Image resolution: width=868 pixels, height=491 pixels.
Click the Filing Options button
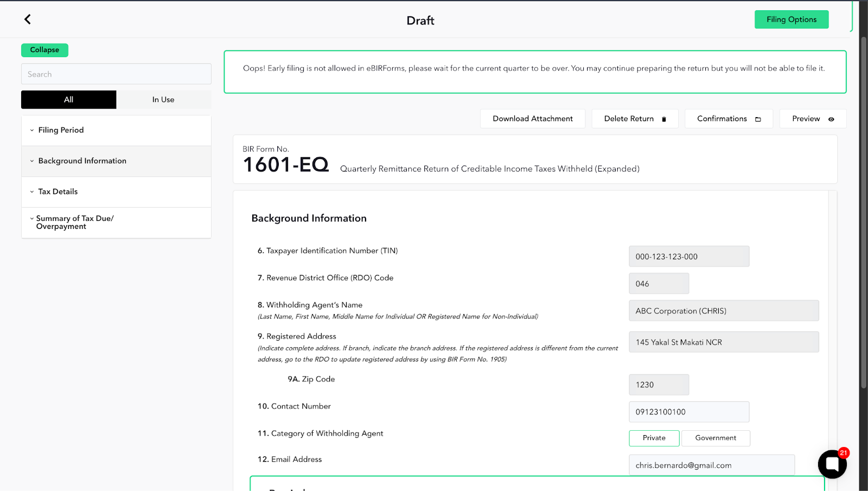(x=792, y=20)
